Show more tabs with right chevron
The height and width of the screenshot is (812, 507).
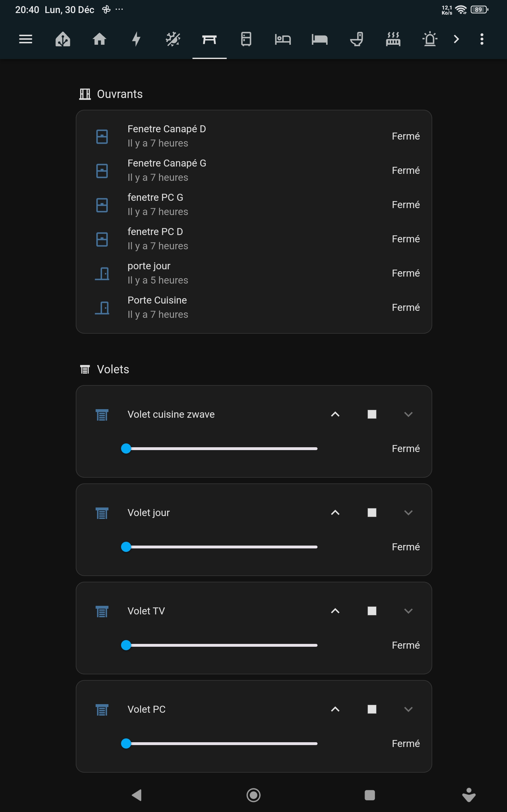click(x=456, y=39)
